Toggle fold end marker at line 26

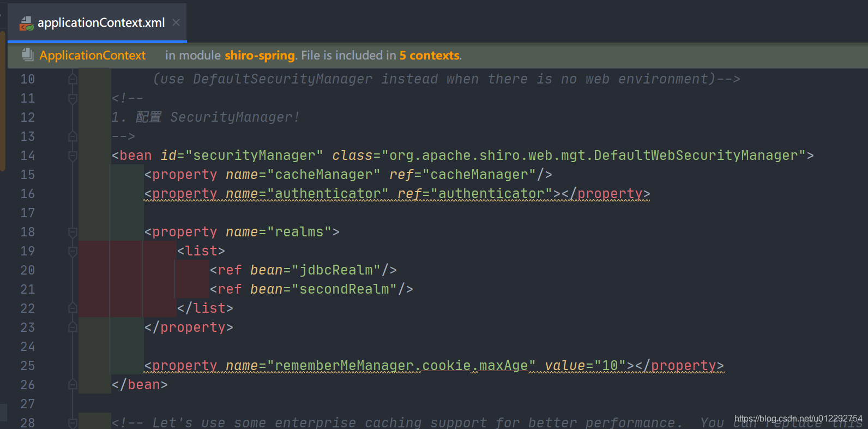pos(73,385)
